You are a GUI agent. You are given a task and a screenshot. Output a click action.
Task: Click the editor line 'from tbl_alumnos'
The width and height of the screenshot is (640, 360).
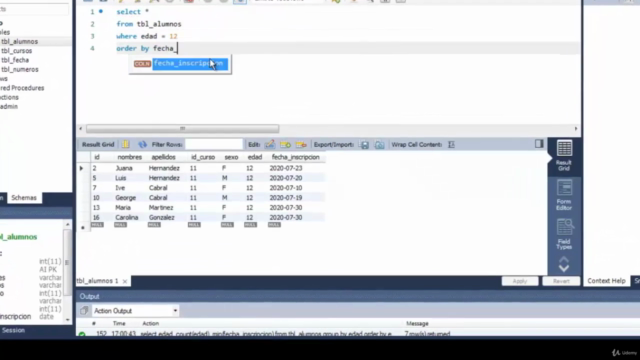tap(149, 24)
